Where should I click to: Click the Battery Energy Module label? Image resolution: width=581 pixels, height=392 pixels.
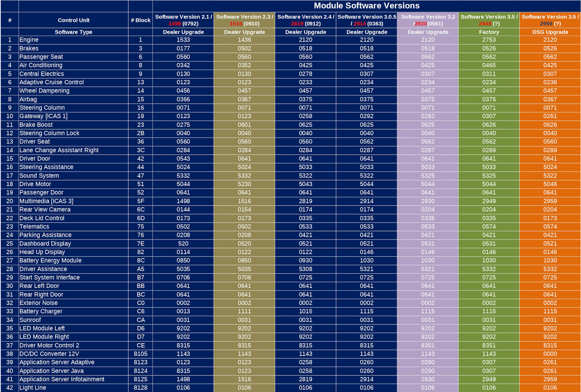(x=51, y=260)
